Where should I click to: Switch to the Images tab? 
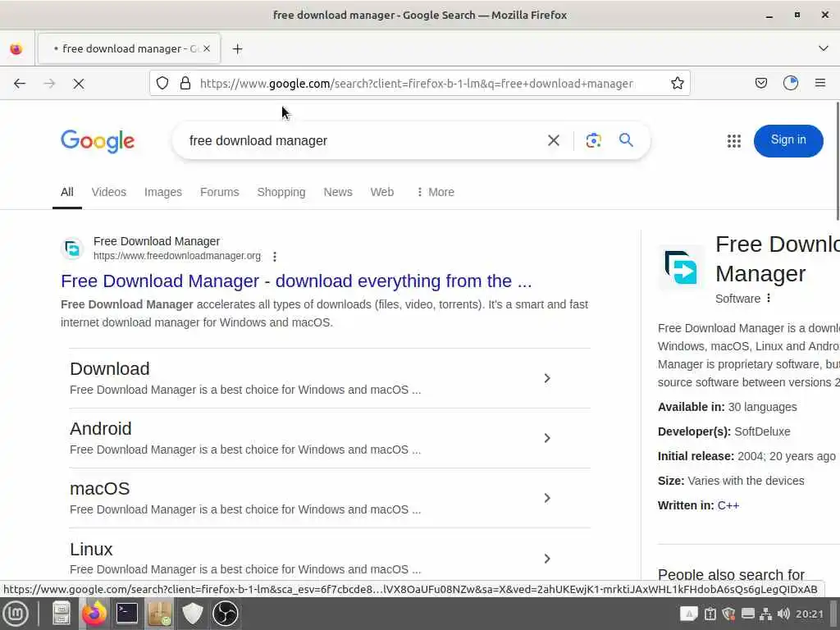click(x=163, y=192)
